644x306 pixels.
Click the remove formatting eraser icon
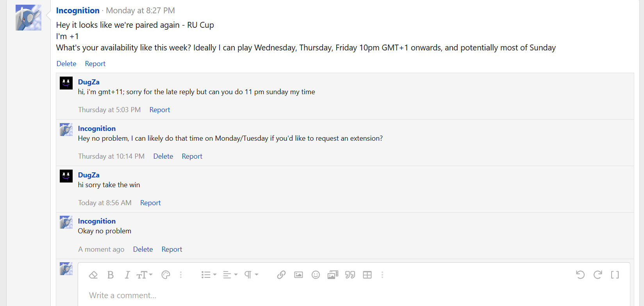click(93, 275)
